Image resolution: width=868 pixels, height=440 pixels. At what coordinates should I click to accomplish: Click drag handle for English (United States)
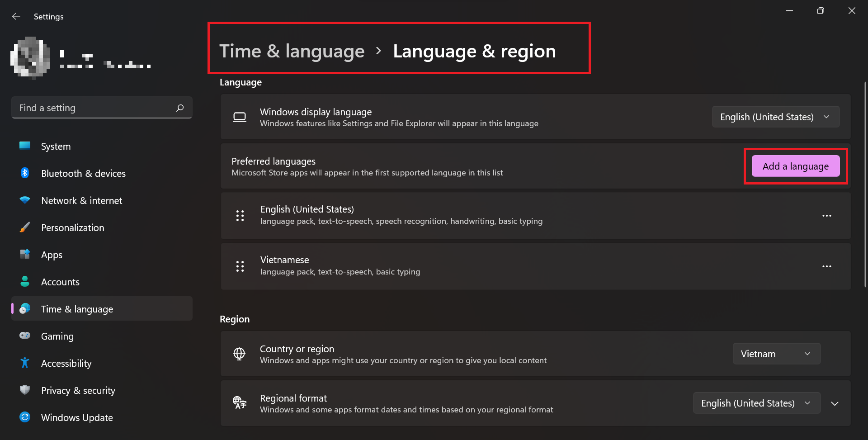[x=240, y=216]
